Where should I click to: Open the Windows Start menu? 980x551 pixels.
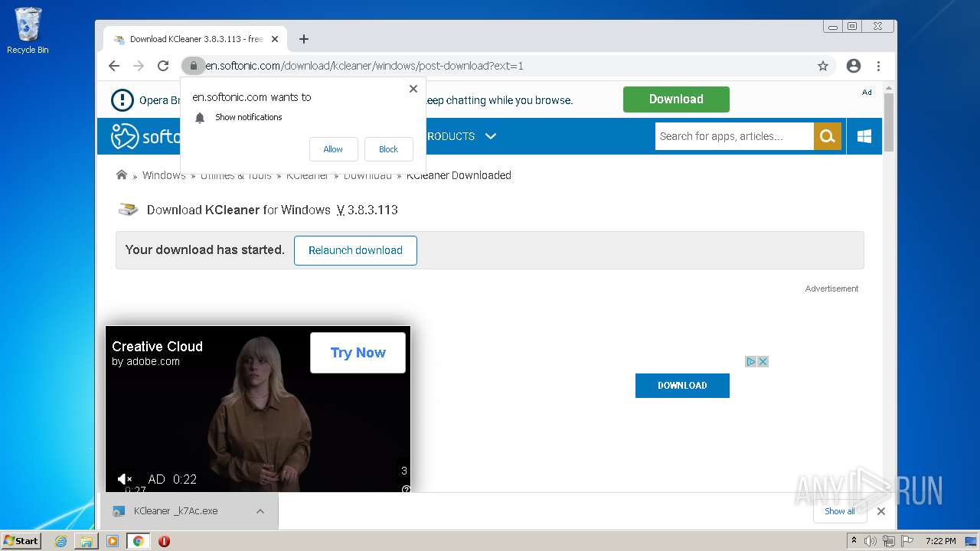pyautogui.click(x=21, y=541)
